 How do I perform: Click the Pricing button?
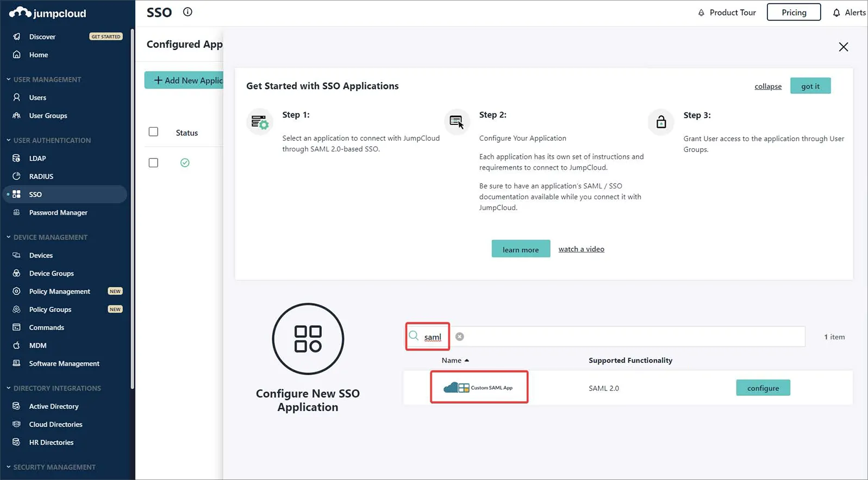pyautogui.click(x=794, y=12)
